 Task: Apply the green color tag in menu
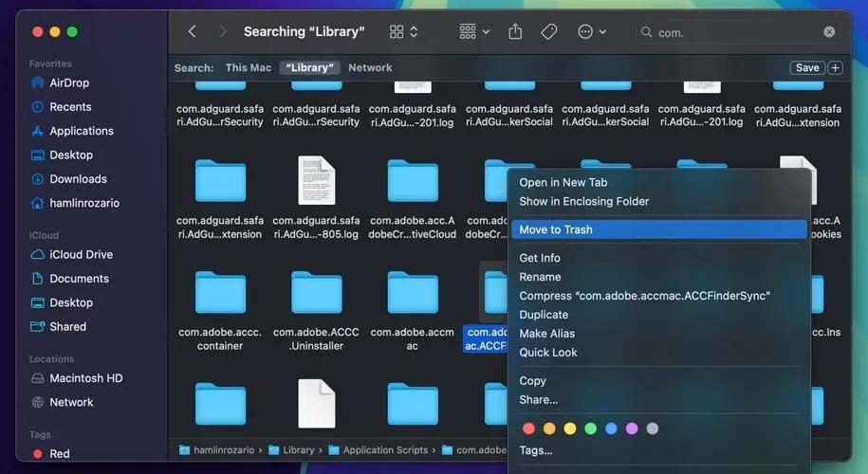pos(590,428)
